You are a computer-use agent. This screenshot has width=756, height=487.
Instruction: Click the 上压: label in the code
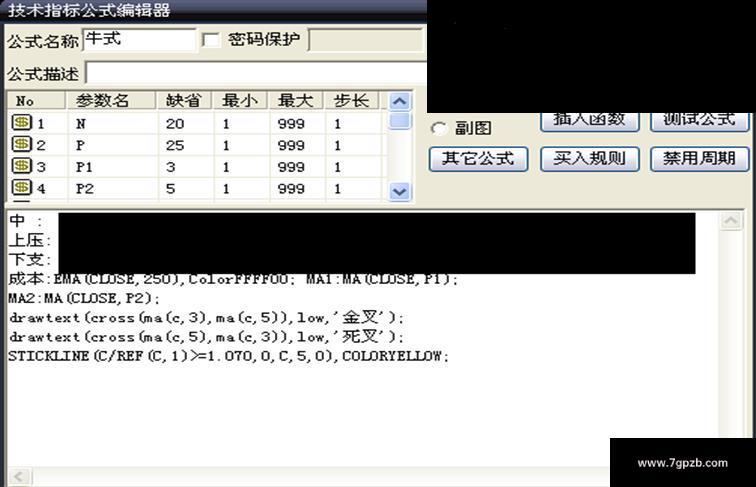[x=29, y=240]
